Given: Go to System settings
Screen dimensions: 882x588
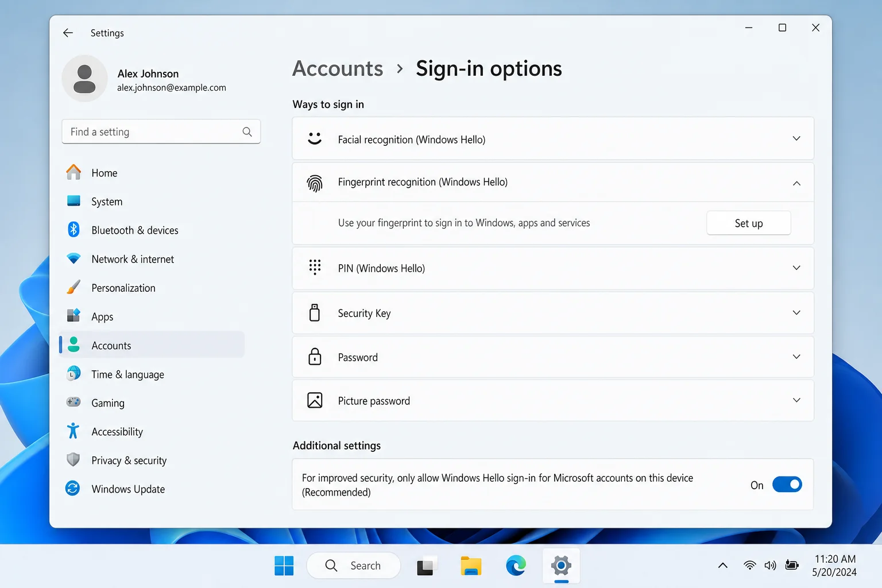Looking at the screenshot, I should tap(152, 202).
